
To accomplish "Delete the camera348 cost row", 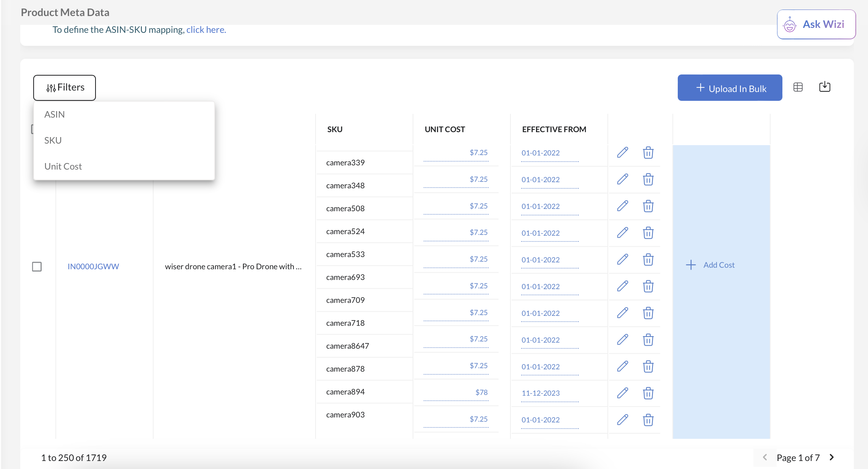I will click(x=648, y=179).
